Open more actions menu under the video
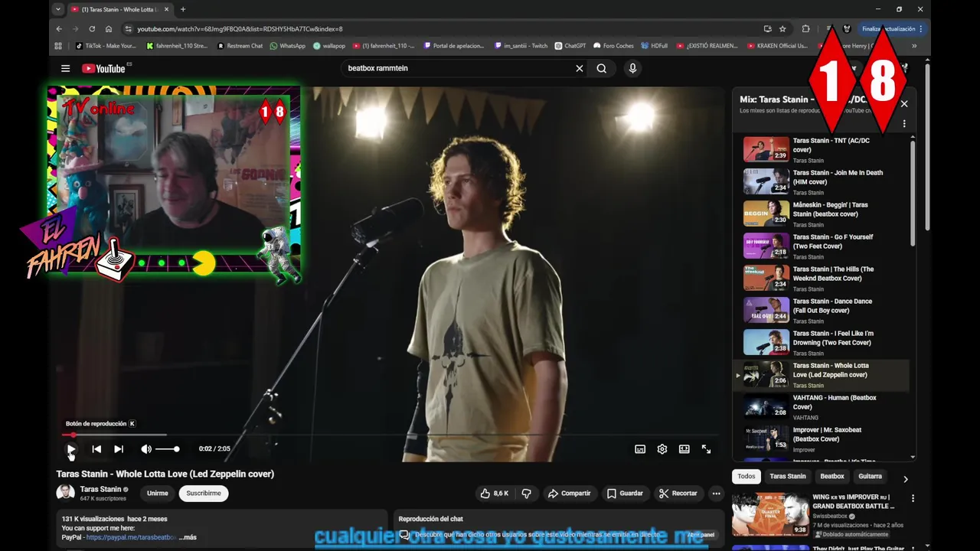 point(717,494)
